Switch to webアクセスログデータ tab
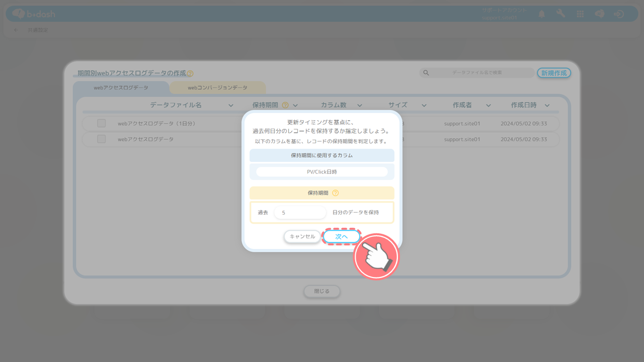The image size is (644, 362). tap(121, 87)
